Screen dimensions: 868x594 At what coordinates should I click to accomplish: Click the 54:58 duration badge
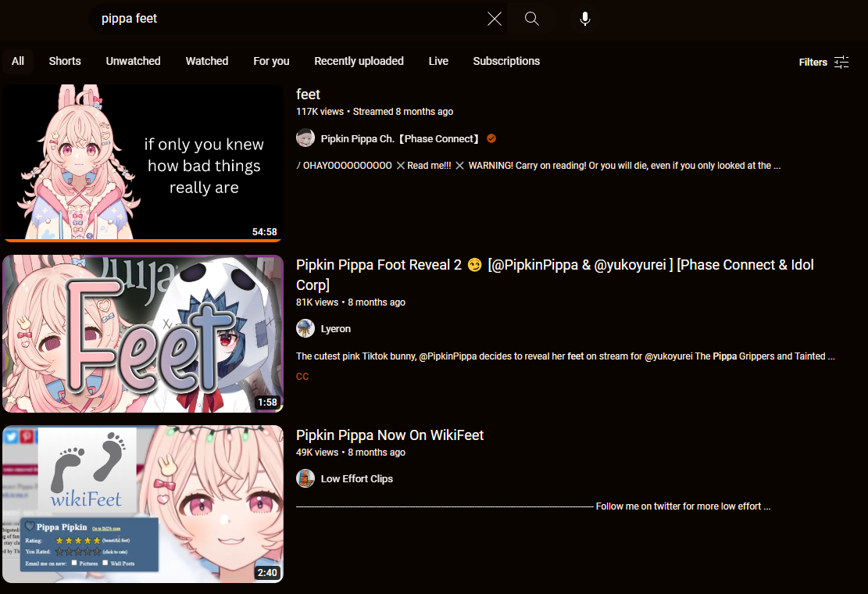tap(265, 232)
